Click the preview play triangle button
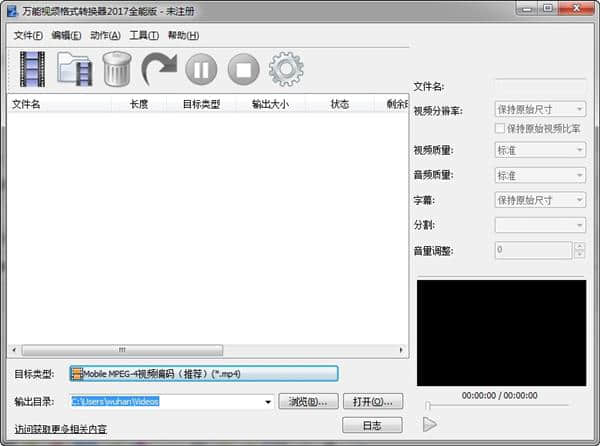The height and width of the screenshot is (446, 600). click(x=430, y=425)
